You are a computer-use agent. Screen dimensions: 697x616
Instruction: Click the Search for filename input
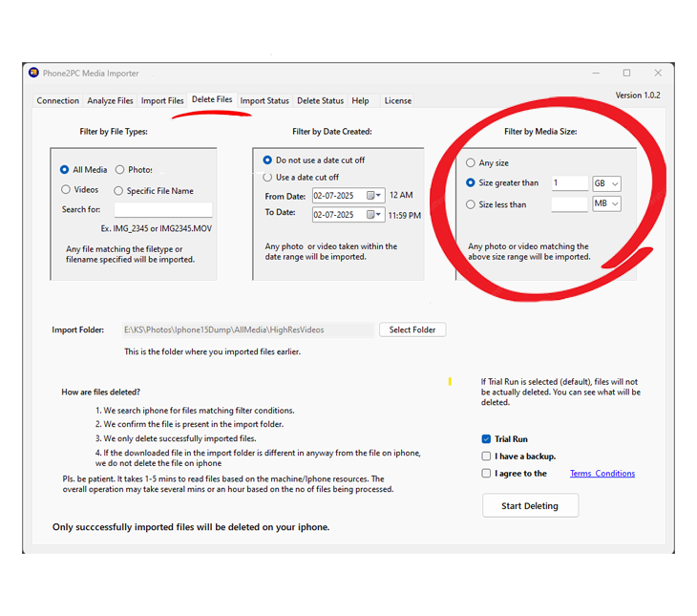(163, 209)
